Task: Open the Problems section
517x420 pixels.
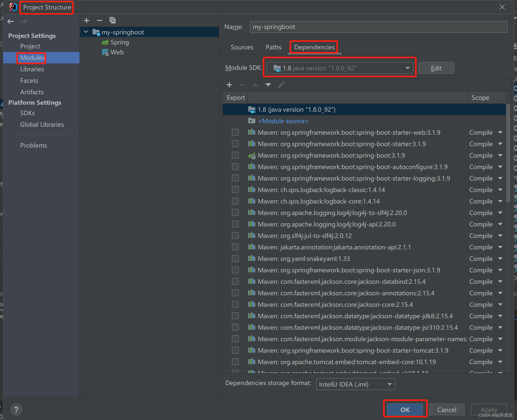Action: point(33,145)
